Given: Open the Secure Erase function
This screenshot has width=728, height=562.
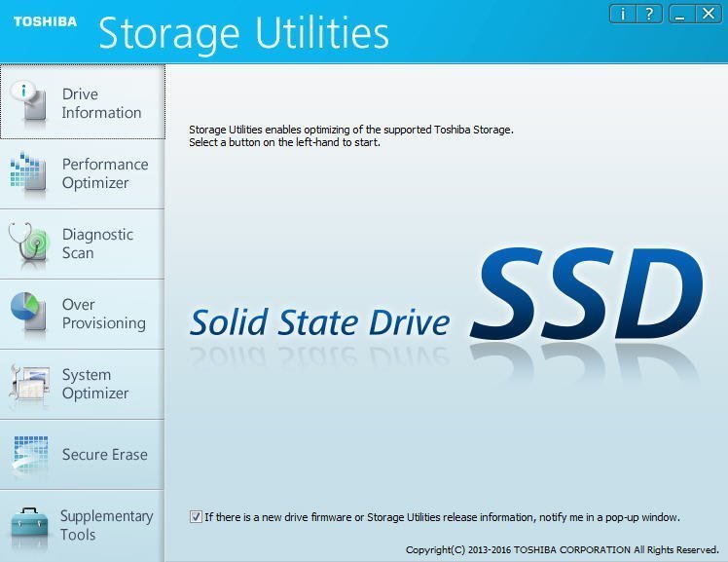Looking at the screenshot, I should (82, 454).
